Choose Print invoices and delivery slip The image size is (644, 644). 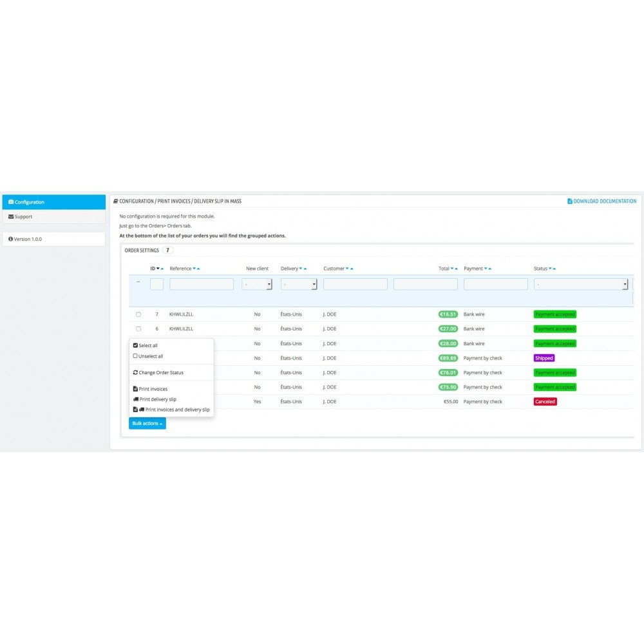(171, 410)
